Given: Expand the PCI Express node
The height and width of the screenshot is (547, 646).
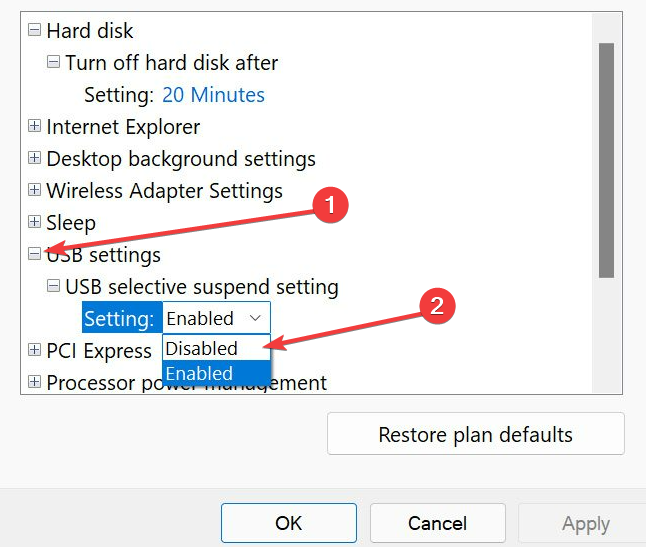Looking at the screenshot, I should coord(35,350).
